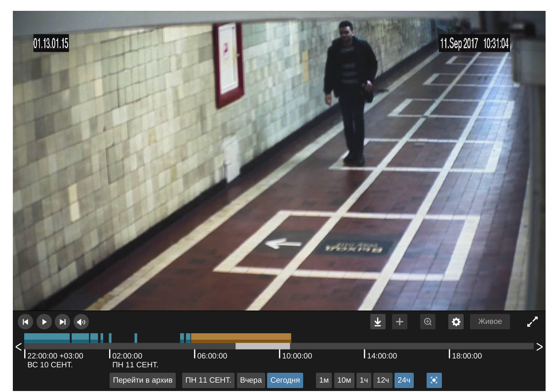
Task: Open the gear settings menu
Action: point(456,321)
